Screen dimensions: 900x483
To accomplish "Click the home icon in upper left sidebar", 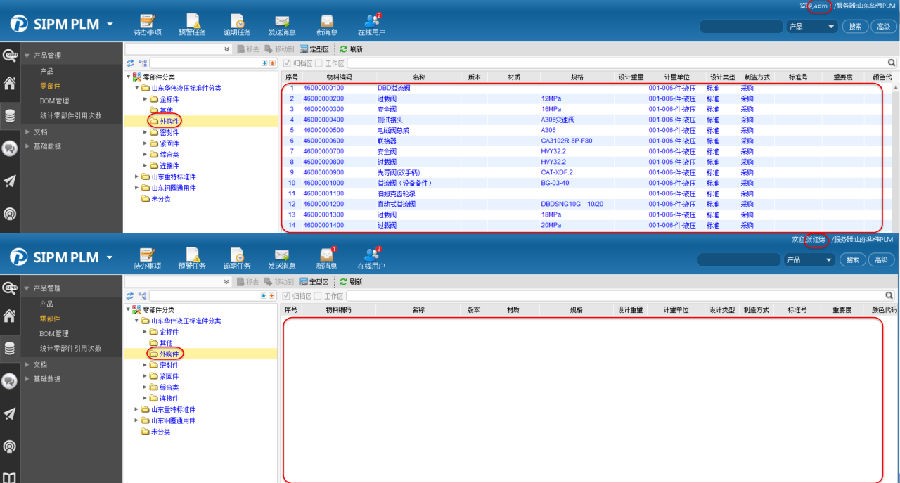I will (11, 84).
